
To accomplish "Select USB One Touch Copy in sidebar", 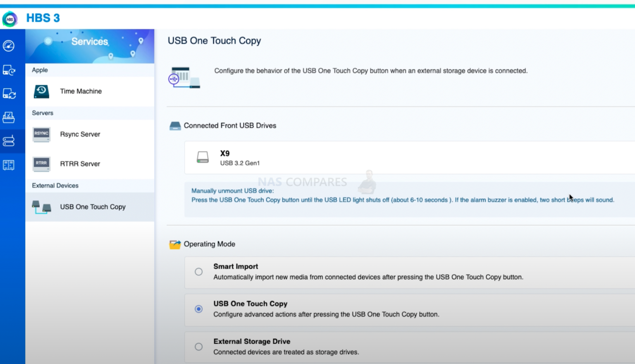I will click(93, 207).
